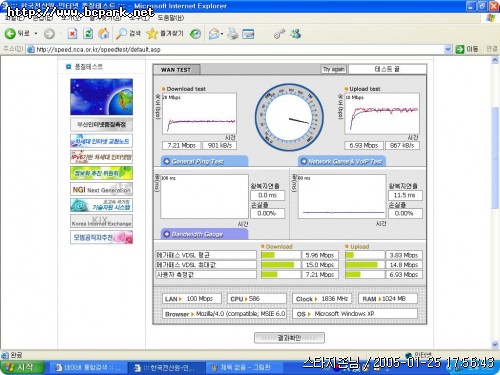The image size is (500, 375).
Task: Select the WAN TEST tab
Action: pyautogui.click(x=176, y=70)
